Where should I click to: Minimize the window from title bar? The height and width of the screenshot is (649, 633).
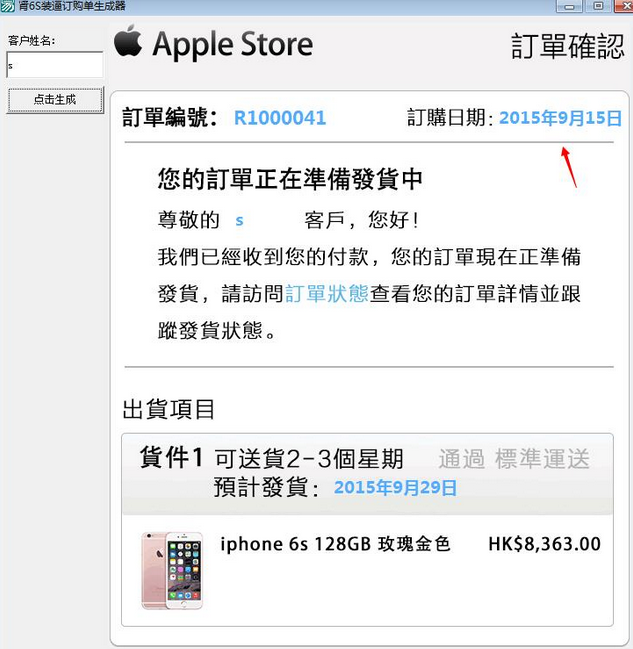coord(569,6)
